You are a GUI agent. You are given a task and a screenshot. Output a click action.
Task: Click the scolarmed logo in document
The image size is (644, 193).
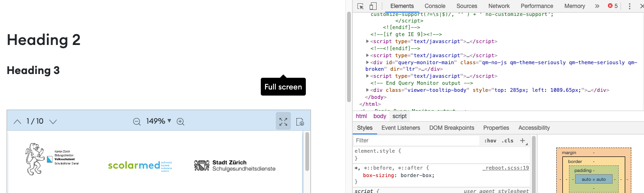tap(141, 166)
